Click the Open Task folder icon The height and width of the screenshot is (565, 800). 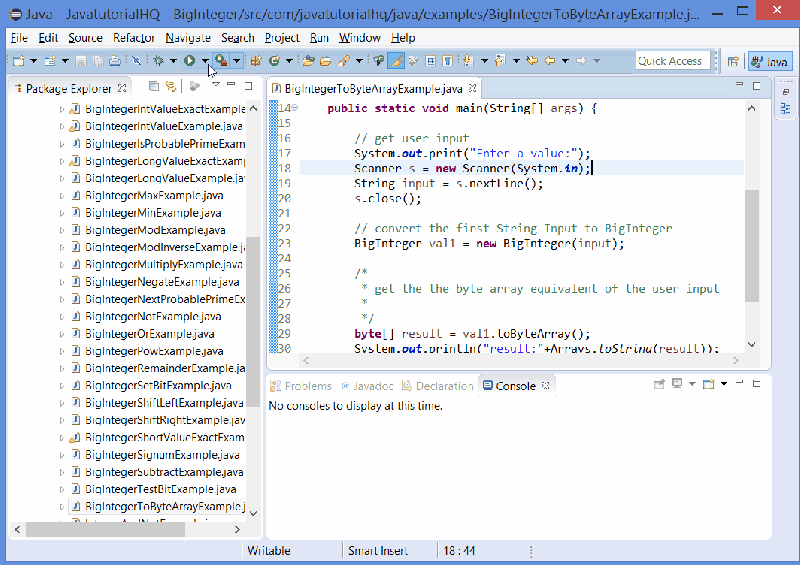326,61
